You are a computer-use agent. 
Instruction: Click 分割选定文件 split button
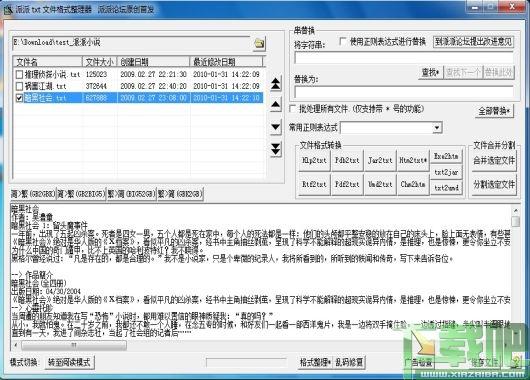494,185
